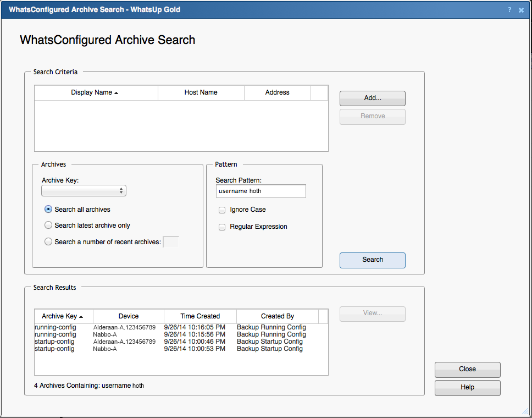Click time 9/26/14 10:00:46 PM
The height and width of the screenshot is (418, 532).
click(x=195, y=342)
